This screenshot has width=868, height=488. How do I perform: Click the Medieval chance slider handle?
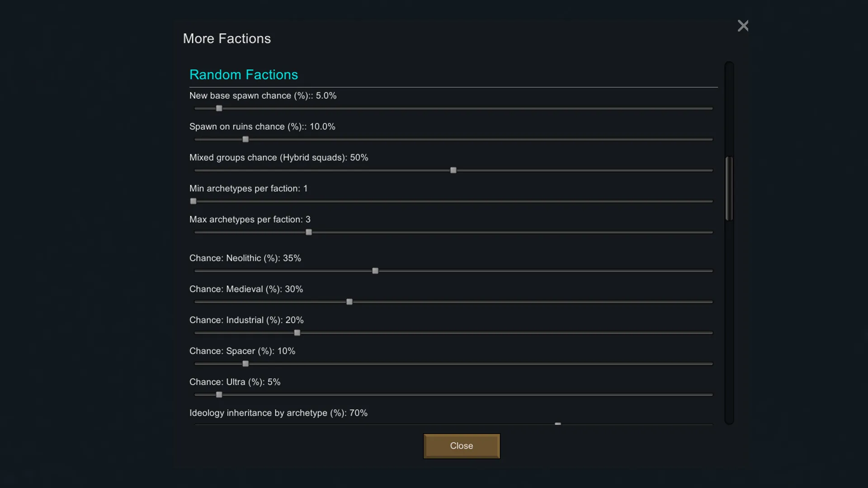pos(349,302)
